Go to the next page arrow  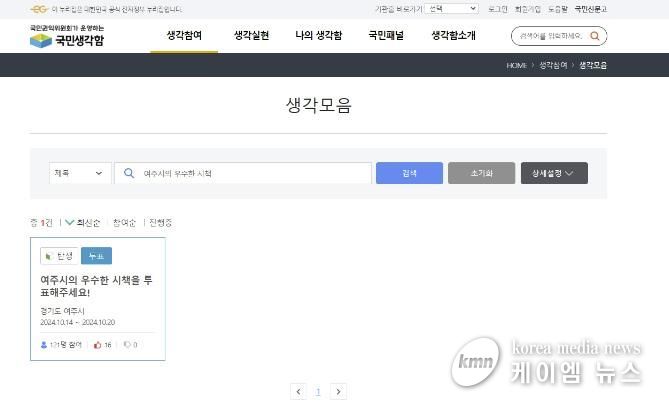pos(338,391)
